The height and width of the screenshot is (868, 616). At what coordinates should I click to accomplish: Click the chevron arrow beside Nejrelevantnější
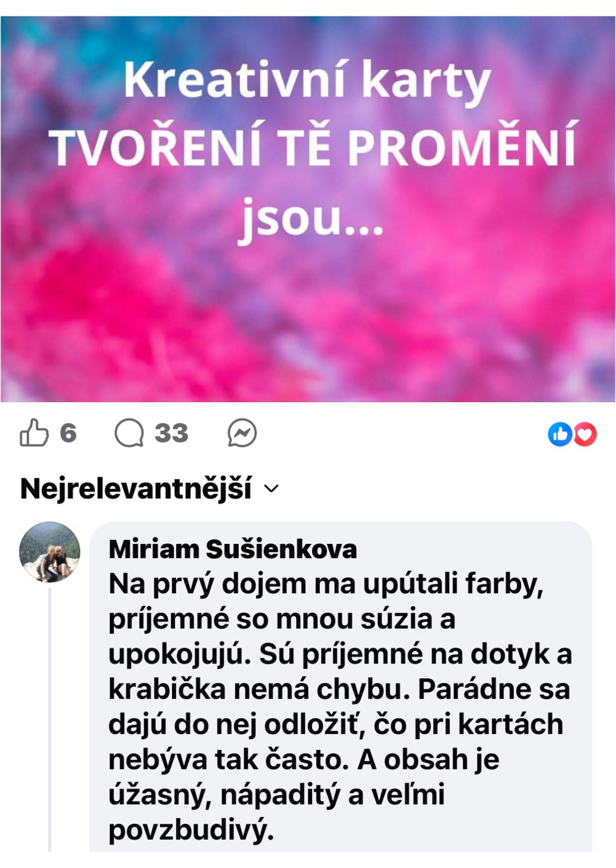point(271,489)
